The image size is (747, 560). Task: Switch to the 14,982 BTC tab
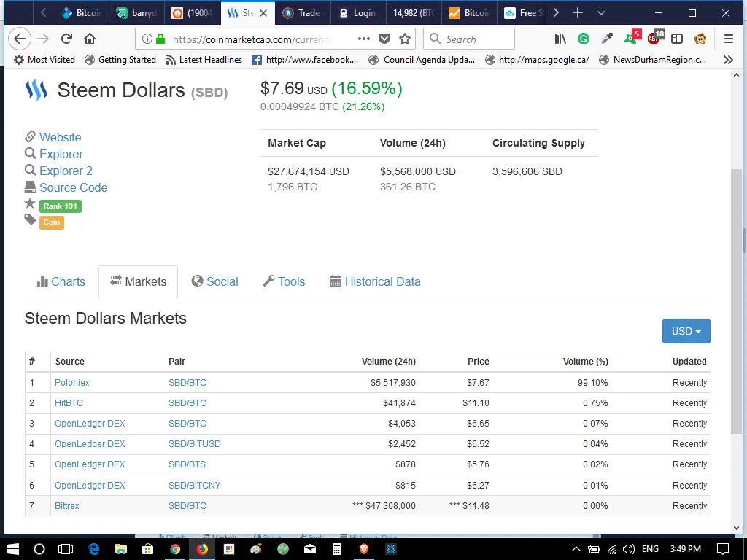pyautogui.click(x=414, y=13)
